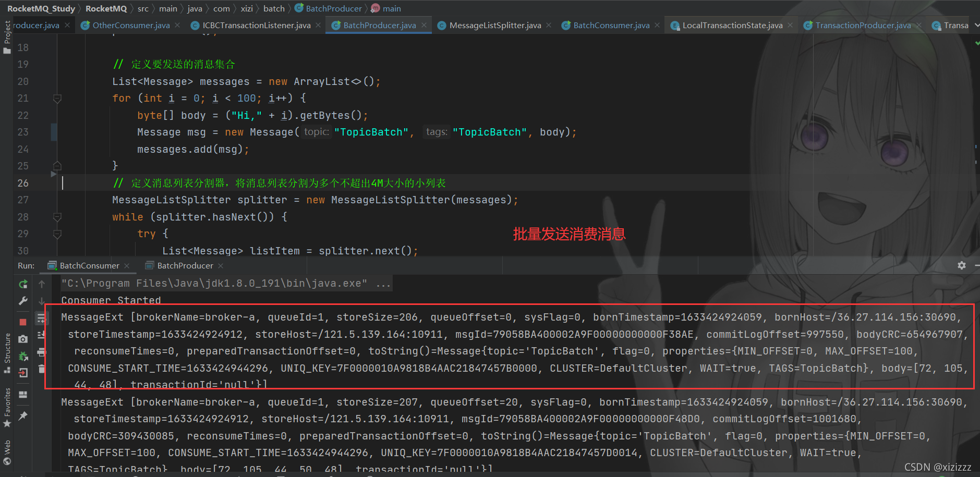Close the OtherConsumer.java tab
This screenshot has height=477, width=980.
pos(178,25)
